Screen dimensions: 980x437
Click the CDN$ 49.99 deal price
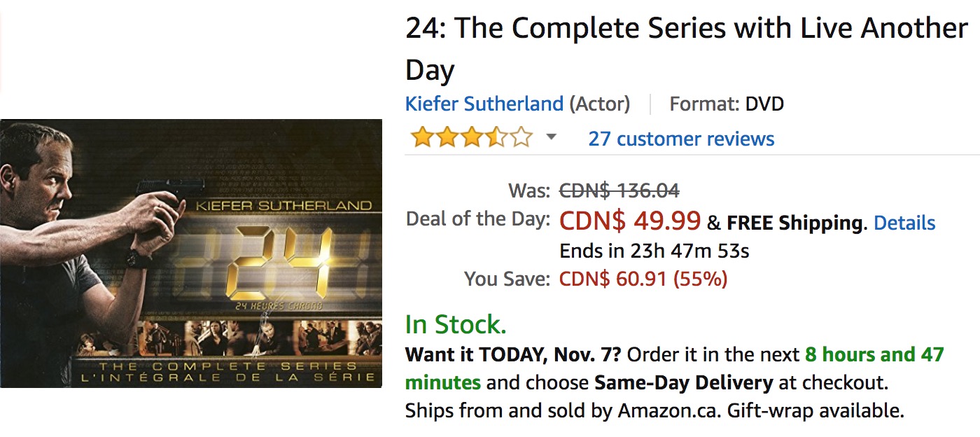pyautogui.click(x=629, y=221)
